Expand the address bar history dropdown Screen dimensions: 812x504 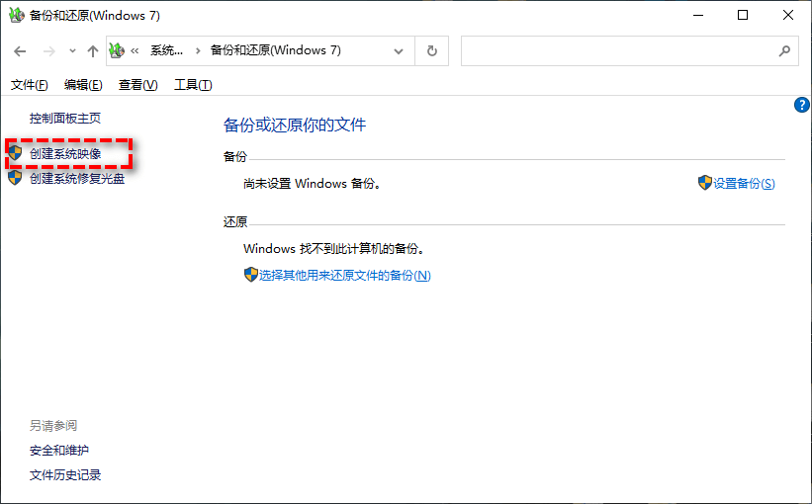click(400, 51)
